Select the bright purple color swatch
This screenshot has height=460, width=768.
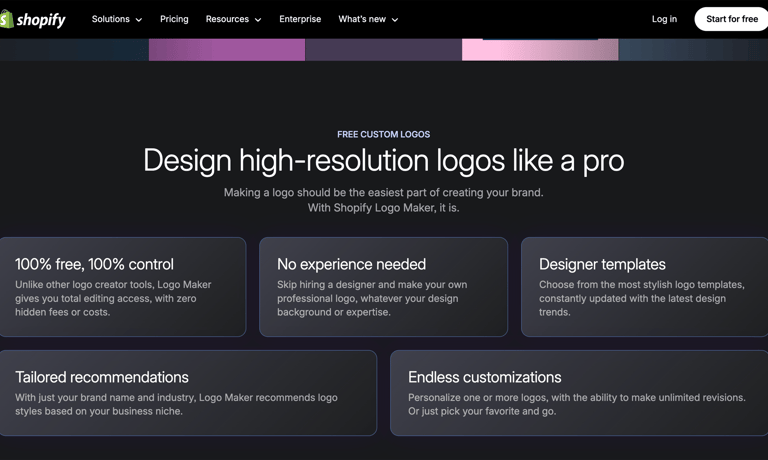227,50
